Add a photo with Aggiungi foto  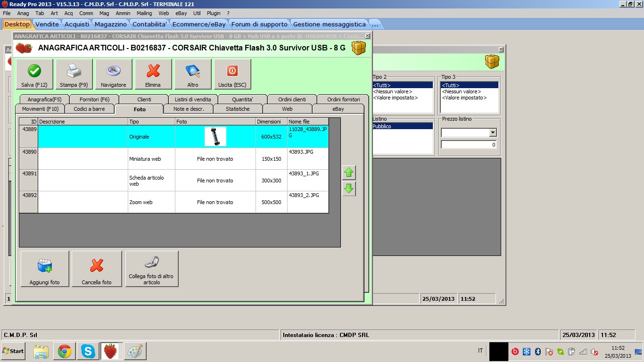pos(45,269)
